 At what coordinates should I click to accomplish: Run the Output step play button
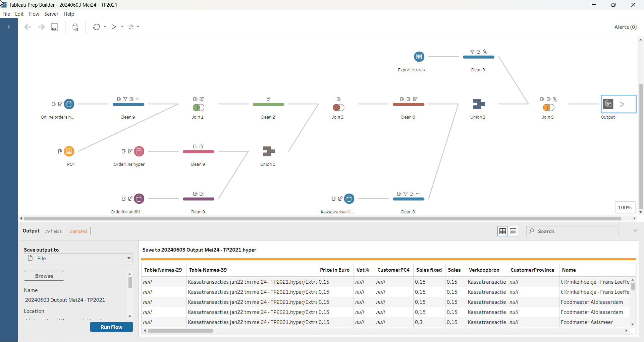click(622, 104)
